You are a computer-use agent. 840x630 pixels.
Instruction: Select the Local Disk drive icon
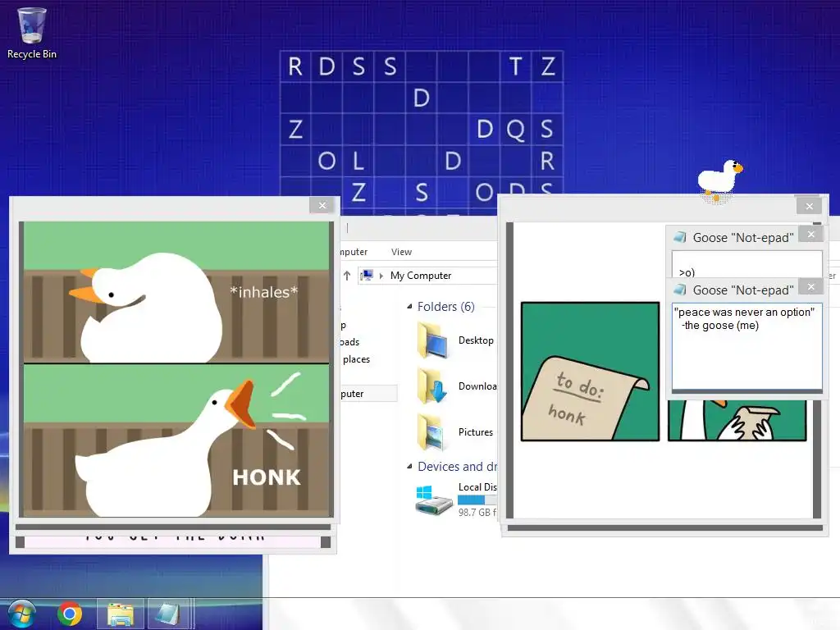point(433,501)
